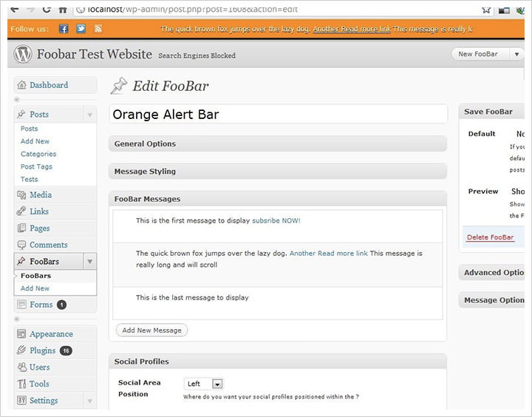Click the Comments bubble icon
Viewport: 532px width, 417px height.
(x=21, y=245)
